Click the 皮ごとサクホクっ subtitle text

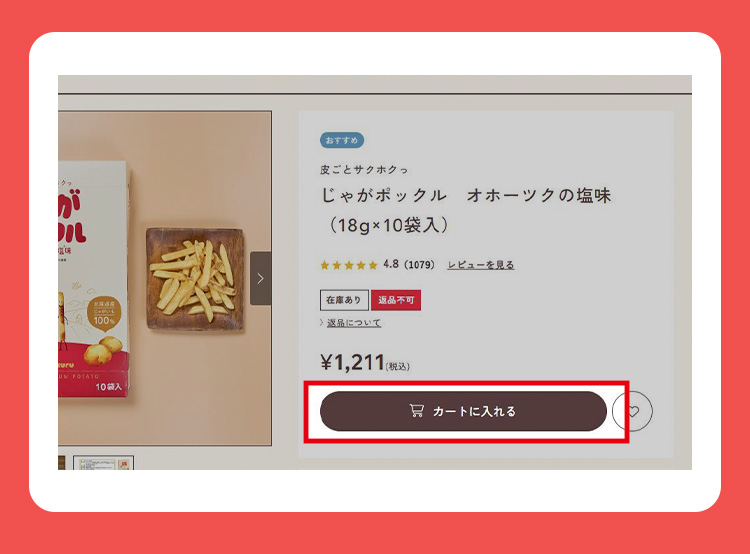[x=364, y=169]
